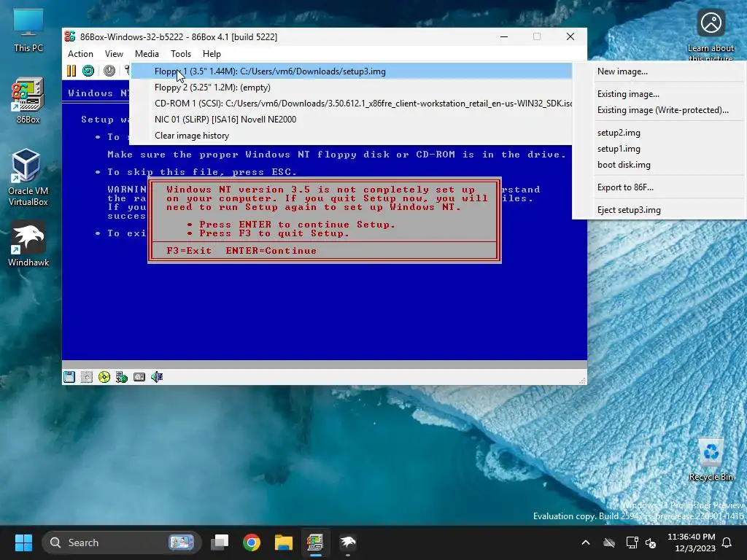Choose New image... in the submenu
Screen dimensions: 747x560
(659, 71)
